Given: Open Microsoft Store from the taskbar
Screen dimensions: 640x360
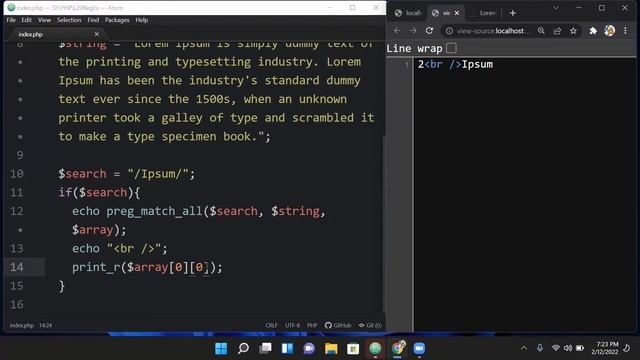Looking at the screenshot, I should 353,349.
